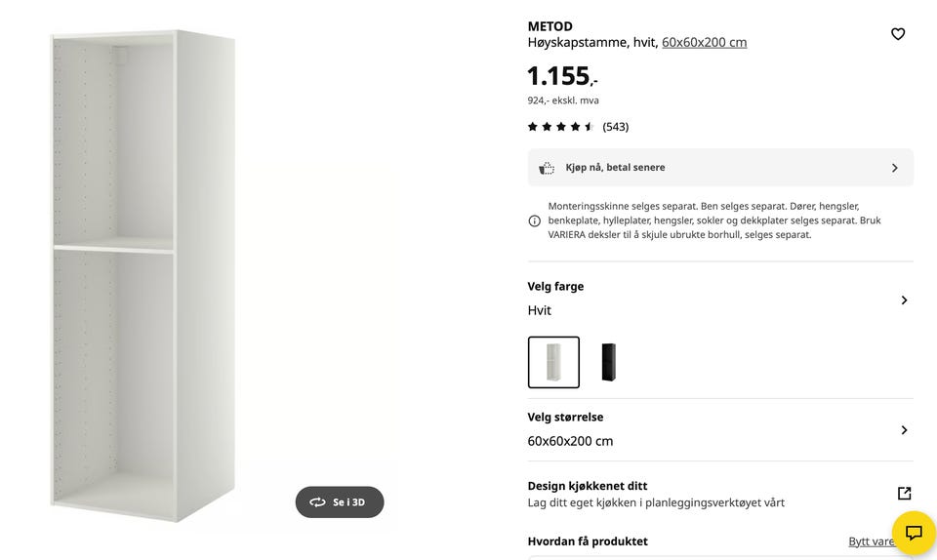The image size is (937, 560).
Task: Click the Bytt varehus link
Action: (871, 541)
